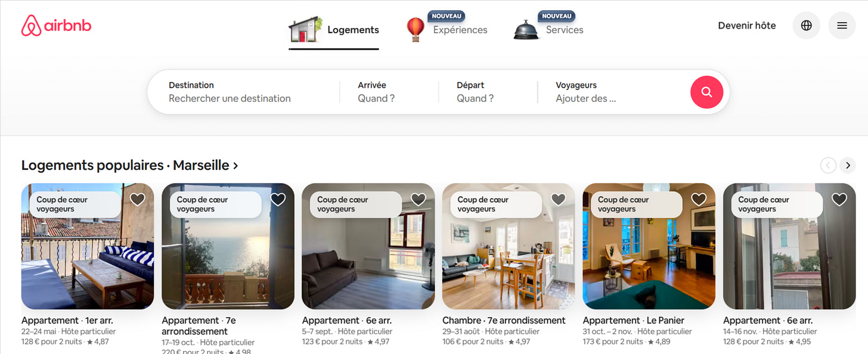Open the globe language selector
Image resolution: width=868 pixels, height=354 pixels.
807,26
